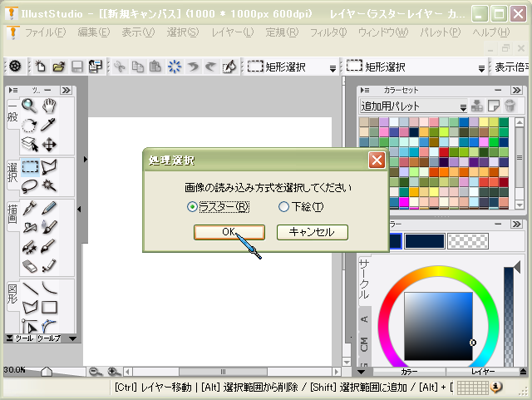The image size is (532, 400).
Task: Switch to the ツールプ tab
Action: tap(49, 338)
